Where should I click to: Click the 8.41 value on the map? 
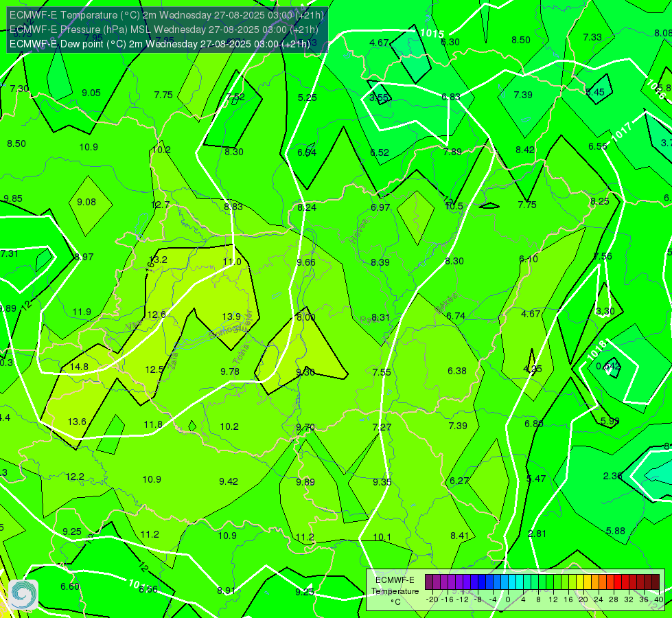459,535
